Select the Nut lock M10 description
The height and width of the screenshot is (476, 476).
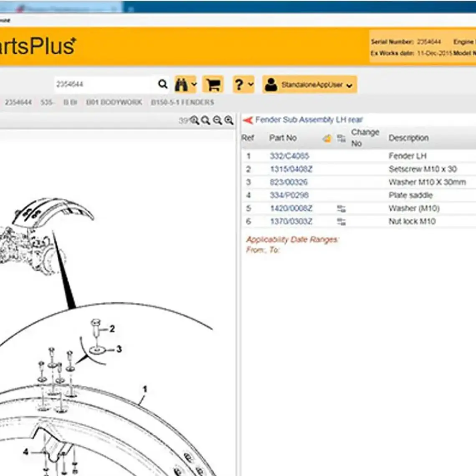pyautogui.click(x=412, y=221)
